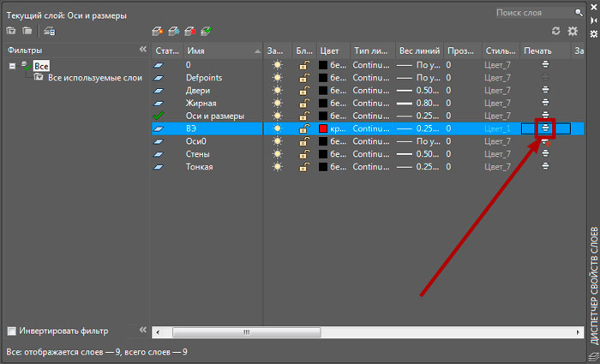Collapse the Все filter tree node
This screenshot has height=364, width=600.
tap(13, 66)
